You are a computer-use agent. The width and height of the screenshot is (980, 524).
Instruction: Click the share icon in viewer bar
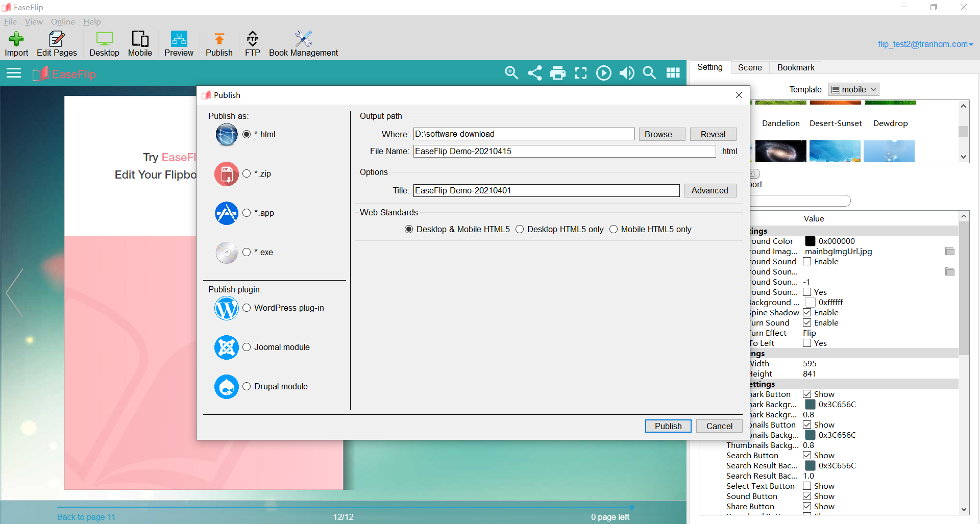pyautogui.click(x=534, y=73)
